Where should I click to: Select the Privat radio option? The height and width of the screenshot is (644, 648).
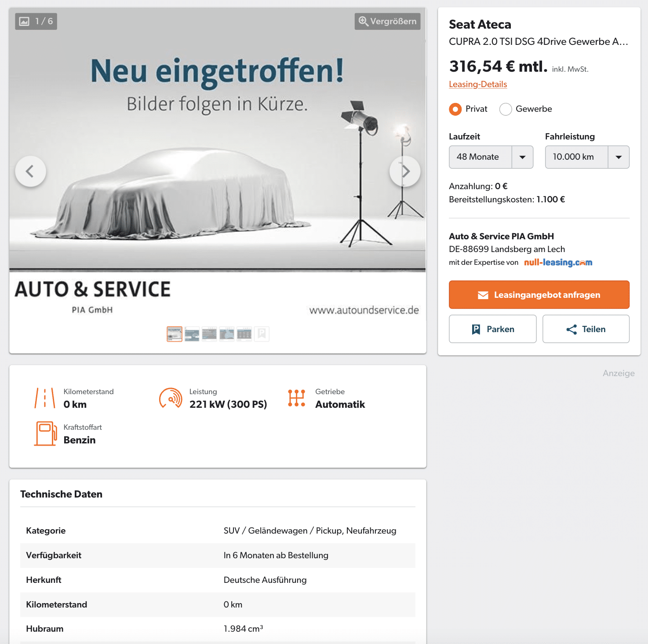pyautogui.click(x=455, y=109)
